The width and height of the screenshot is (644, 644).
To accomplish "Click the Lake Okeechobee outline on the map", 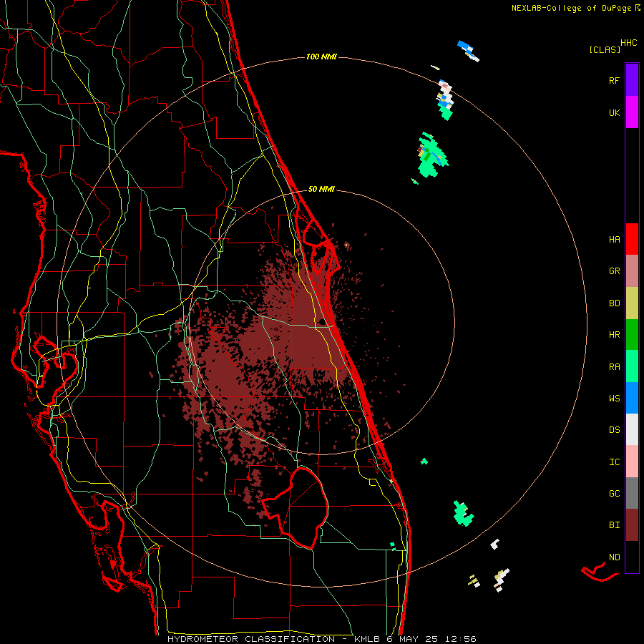I will click(x=296, y=507).
